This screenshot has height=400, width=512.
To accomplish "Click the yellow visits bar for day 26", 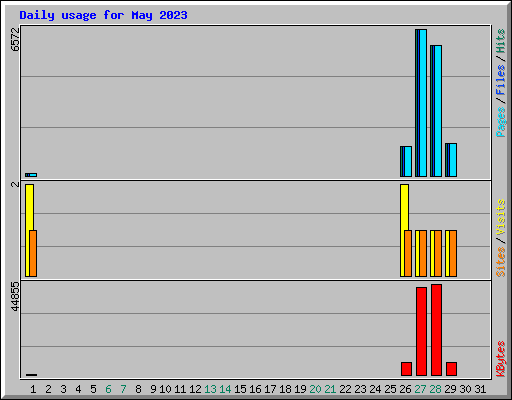I will (403, 207).
